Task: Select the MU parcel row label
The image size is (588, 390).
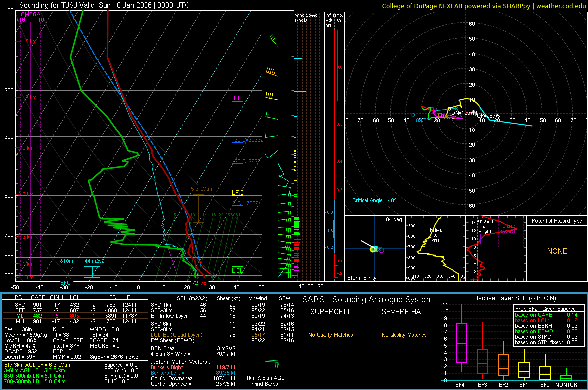Action: coord(20,321)
